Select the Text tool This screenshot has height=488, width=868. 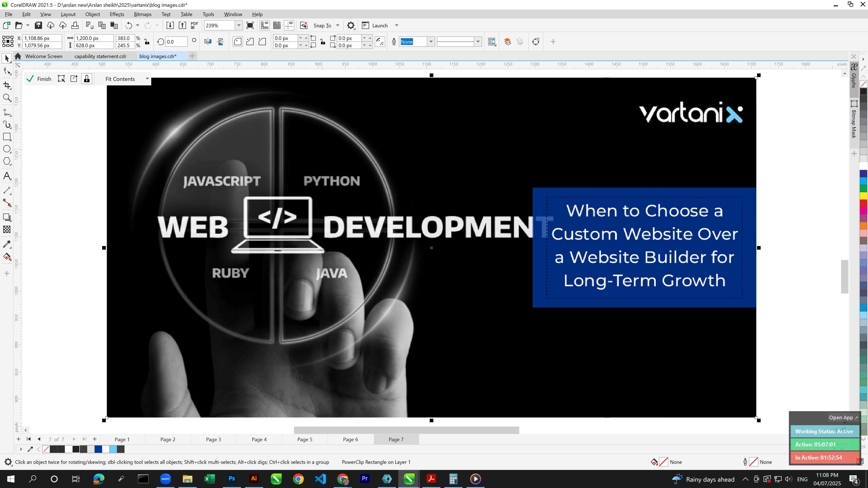[7, 176]
